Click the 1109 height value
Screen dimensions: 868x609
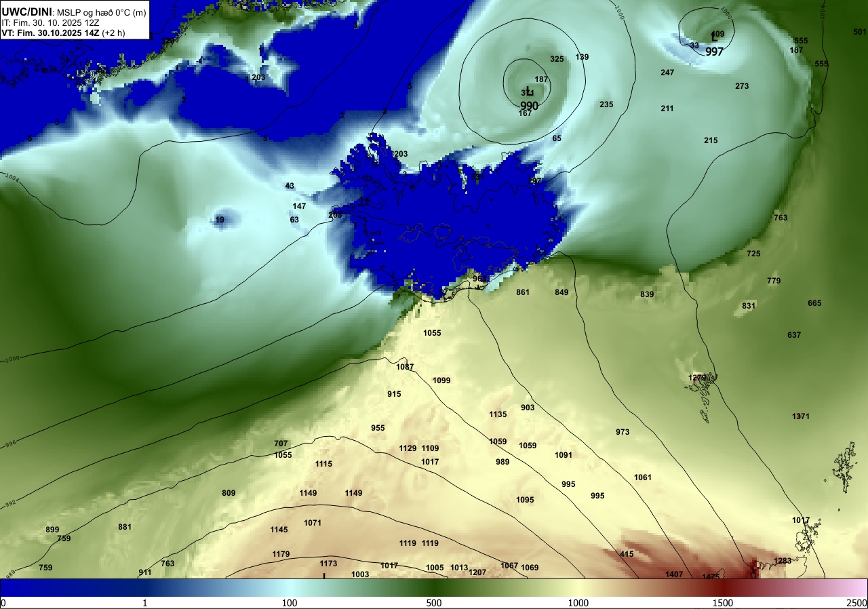[x=430, y=448]
